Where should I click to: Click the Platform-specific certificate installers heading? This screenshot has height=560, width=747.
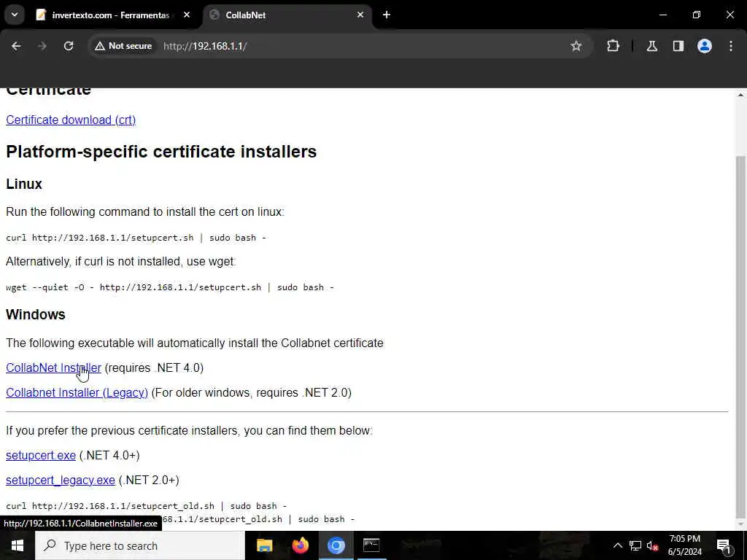coord(161,152)
